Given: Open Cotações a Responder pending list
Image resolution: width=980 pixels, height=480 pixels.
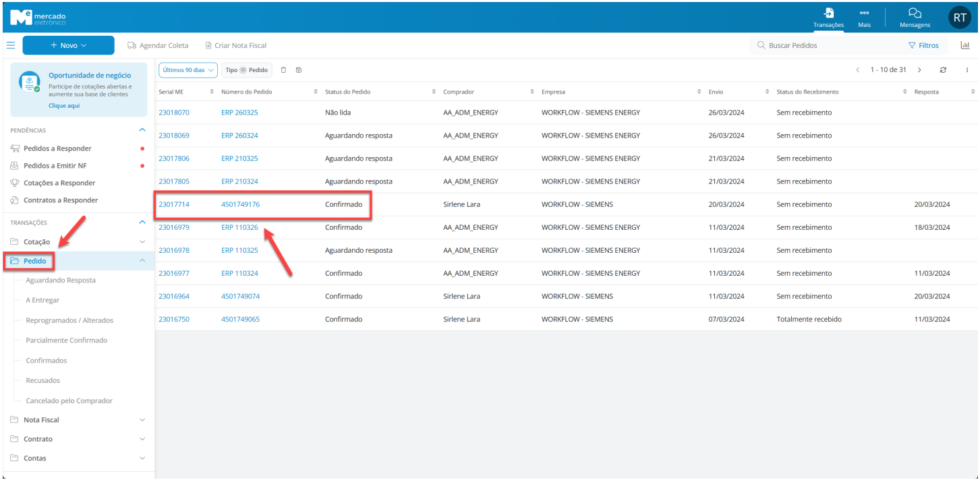Looking at the screenshot, I should [x=59, y=183].
